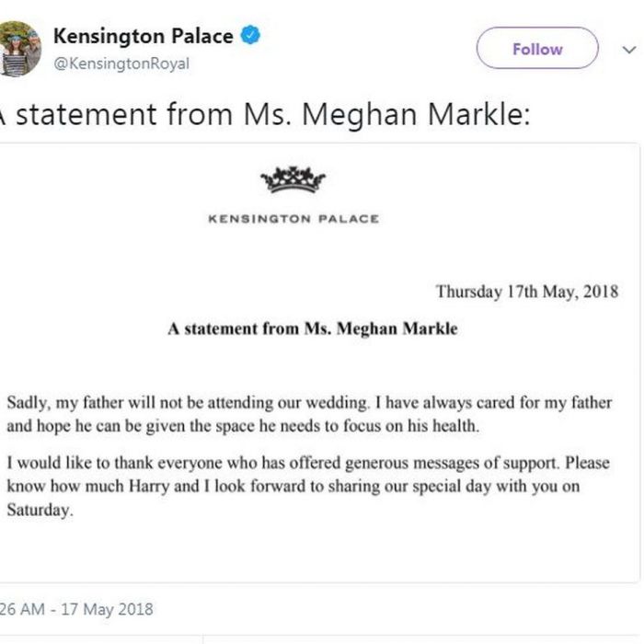
Task: Open the Kensington Palace profile picture
Action: click(x=19, y=49)
